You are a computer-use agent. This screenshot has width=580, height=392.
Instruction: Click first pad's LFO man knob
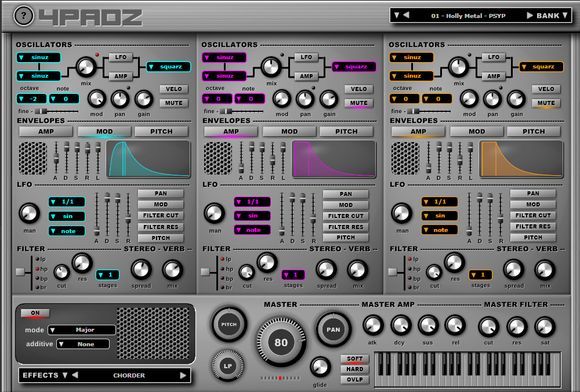pos(29,213)
